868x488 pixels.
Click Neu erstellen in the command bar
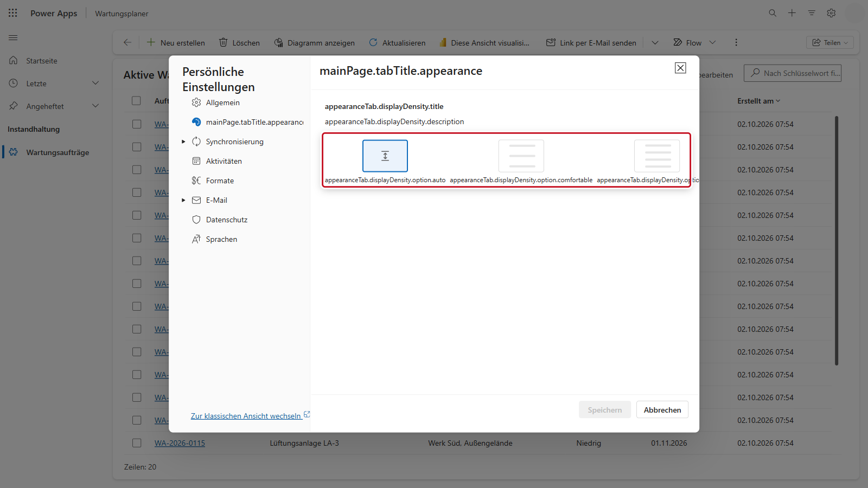point(176,42)
